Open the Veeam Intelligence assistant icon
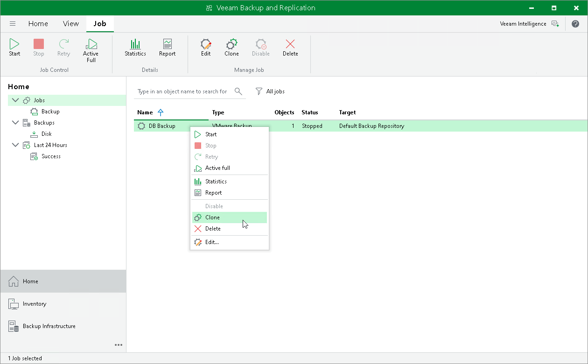 555,24
